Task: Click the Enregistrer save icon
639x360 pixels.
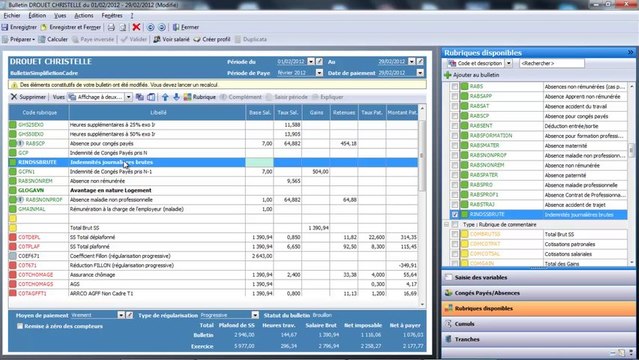Action: tap(5, 27)
